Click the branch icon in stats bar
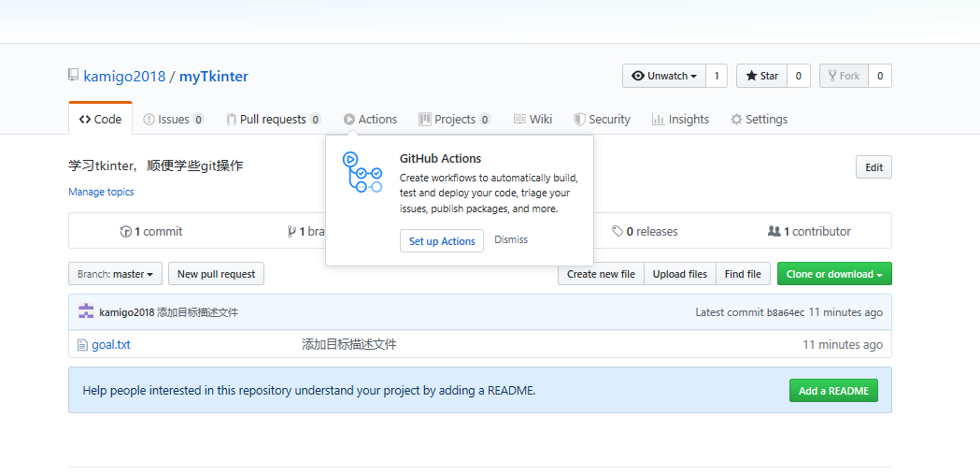The width and height of the screenshot is (980, 475). pyautogui.click(x=291, y=232)
